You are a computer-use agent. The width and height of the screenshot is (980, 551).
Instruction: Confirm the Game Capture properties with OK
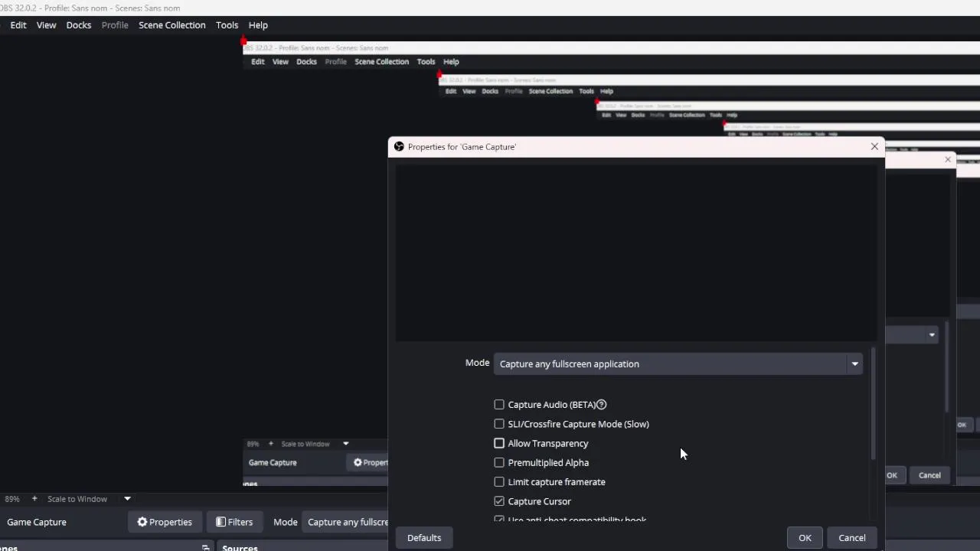[x=805, y=538]
